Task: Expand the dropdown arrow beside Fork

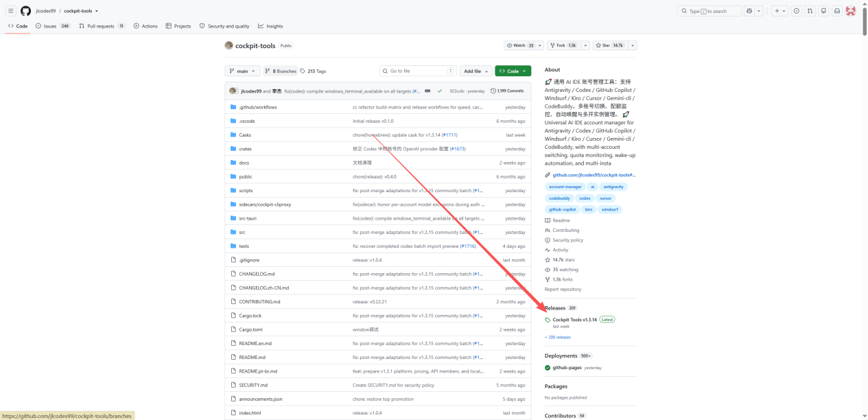Action: point(585,45)
